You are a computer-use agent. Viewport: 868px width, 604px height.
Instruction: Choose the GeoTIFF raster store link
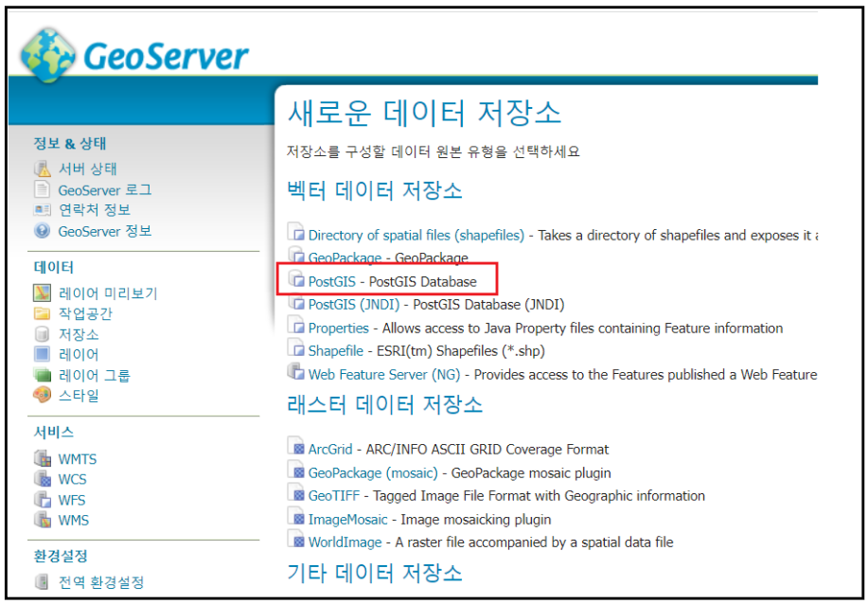pyautogui.click(x=334, y=495)
